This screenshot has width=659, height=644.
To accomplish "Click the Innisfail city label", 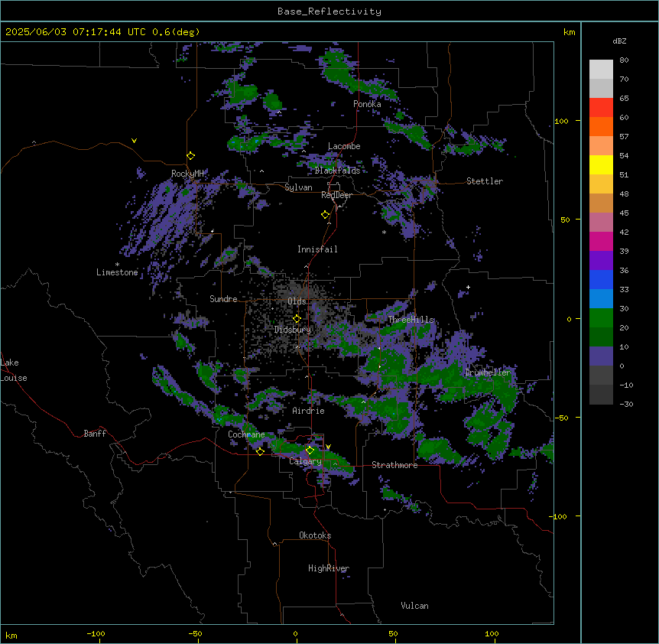I will [x=317, y=249].
